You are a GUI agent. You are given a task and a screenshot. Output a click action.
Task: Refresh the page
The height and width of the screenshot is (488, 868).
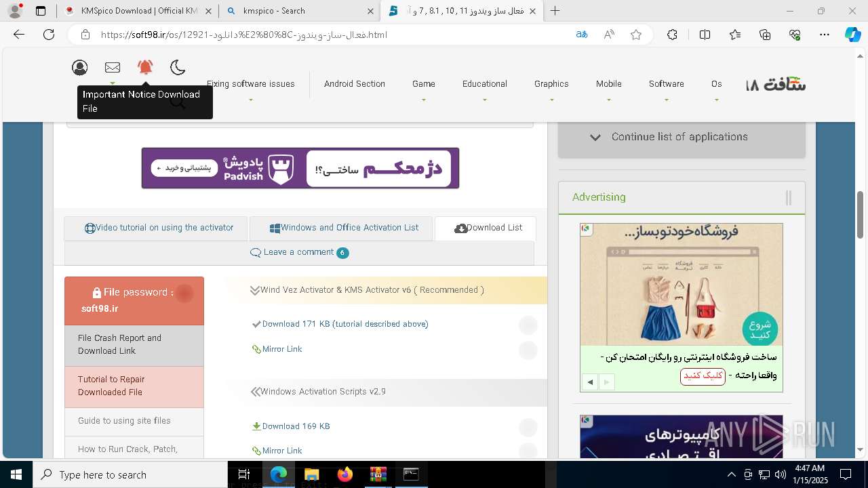coord(49,35)
